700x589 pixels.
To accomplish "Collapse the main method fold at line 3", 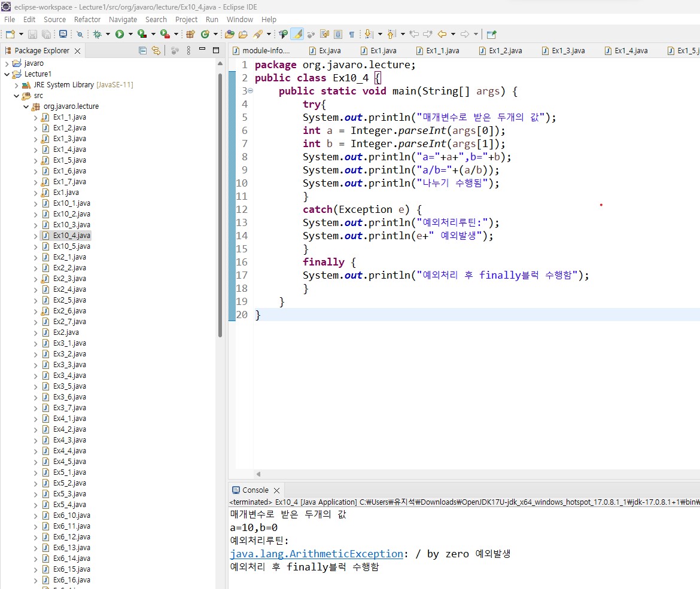I will 250,91.
